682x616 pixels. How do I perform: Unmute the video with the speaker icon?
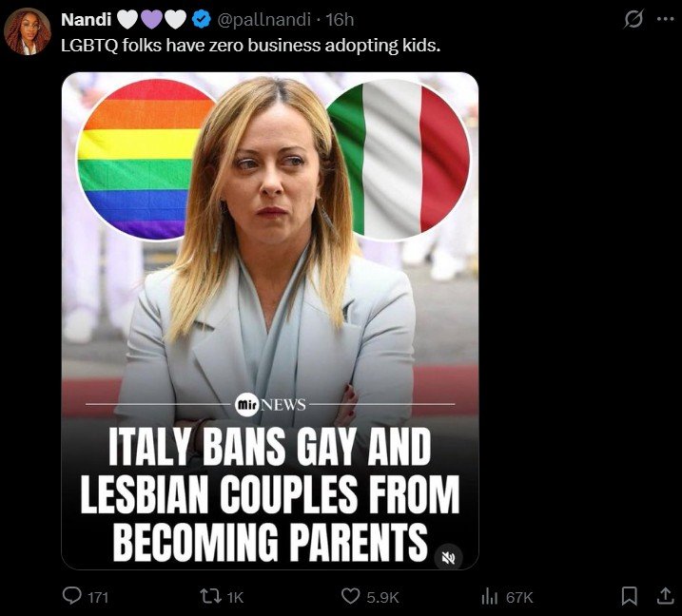(x=448, y=557)
